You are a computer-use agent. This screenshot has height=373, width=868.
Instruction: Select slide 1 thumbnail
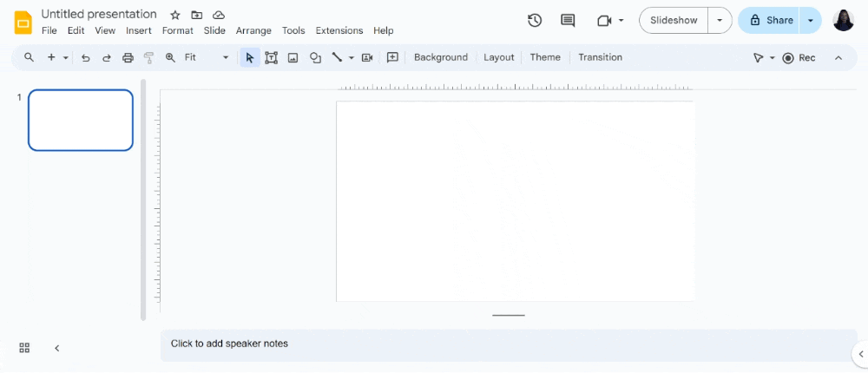tap(81, 120)
